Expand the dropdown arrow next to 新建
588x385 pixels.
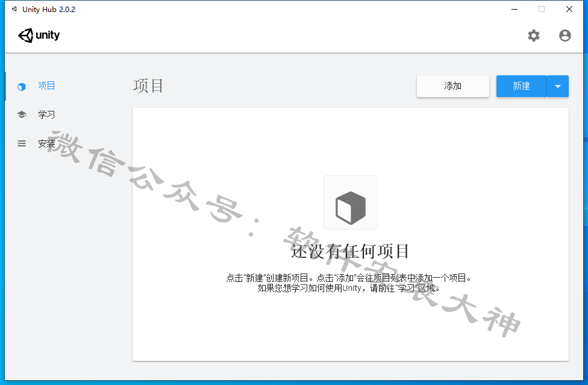click(x=558, y=86)
